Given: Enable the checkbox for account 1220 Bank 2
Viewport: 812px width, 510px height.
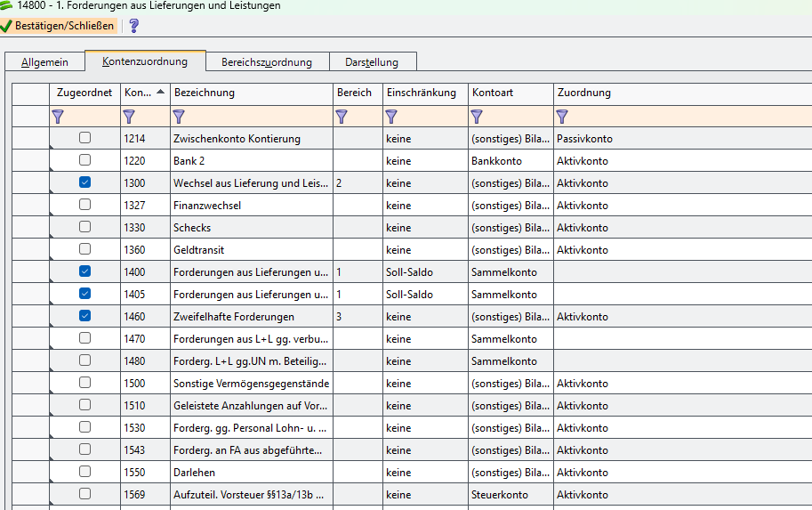Looking at the screenshot, I should pyautogui.click(x=84, y=160).
